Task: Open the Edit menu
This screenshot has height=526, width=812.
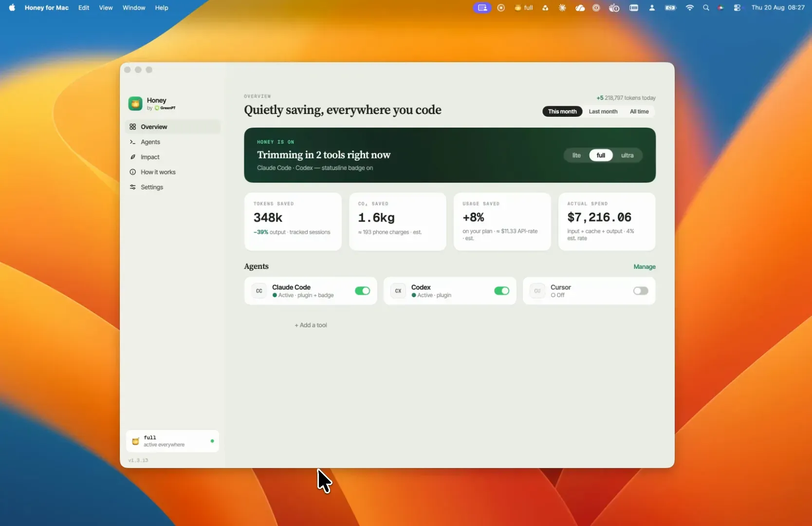Action: [x=84, y=8]
